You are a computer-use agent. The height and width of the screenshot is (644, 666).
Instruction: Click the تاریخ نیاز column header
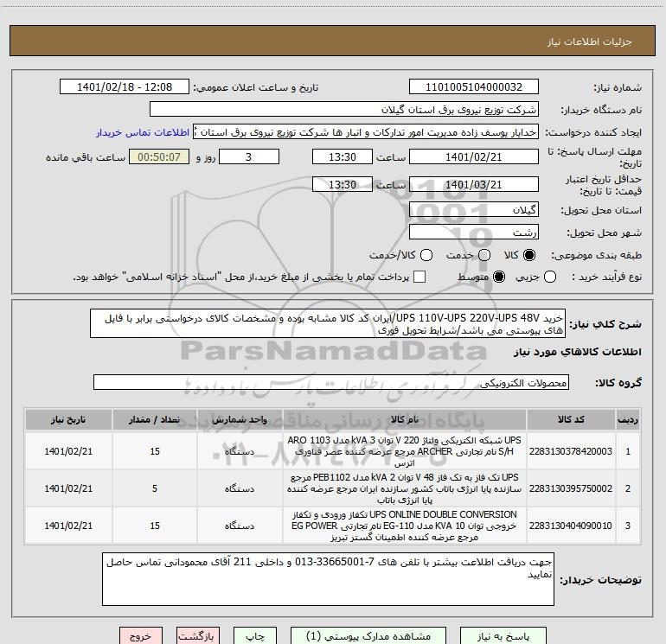(68, 419)
